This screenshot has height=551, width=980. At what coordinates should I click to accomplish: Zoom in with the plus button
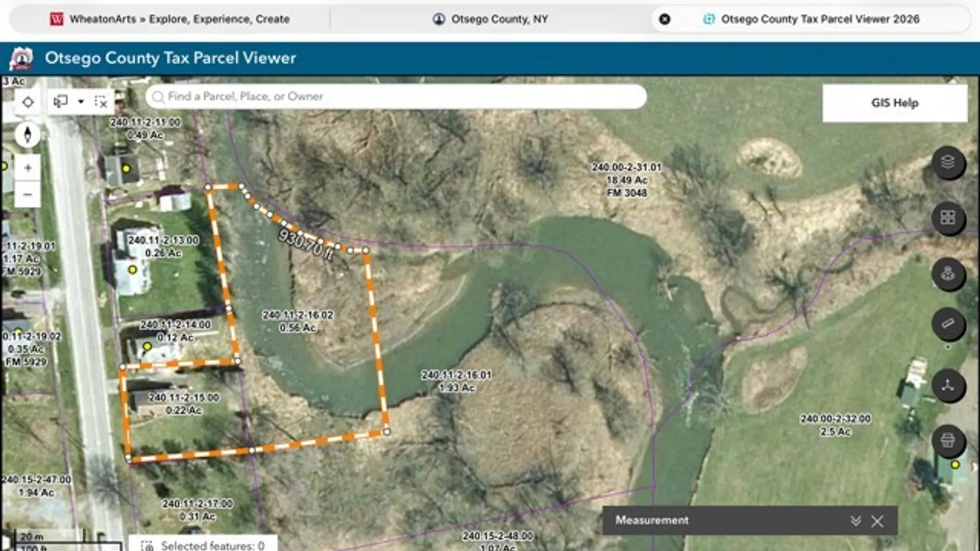(28, 168)
